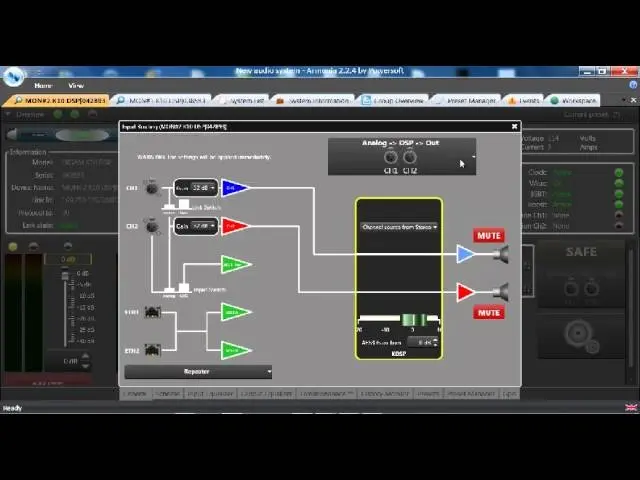Open the blue help icon at top right
The image size is (640, 480).
tap(633, 85)
